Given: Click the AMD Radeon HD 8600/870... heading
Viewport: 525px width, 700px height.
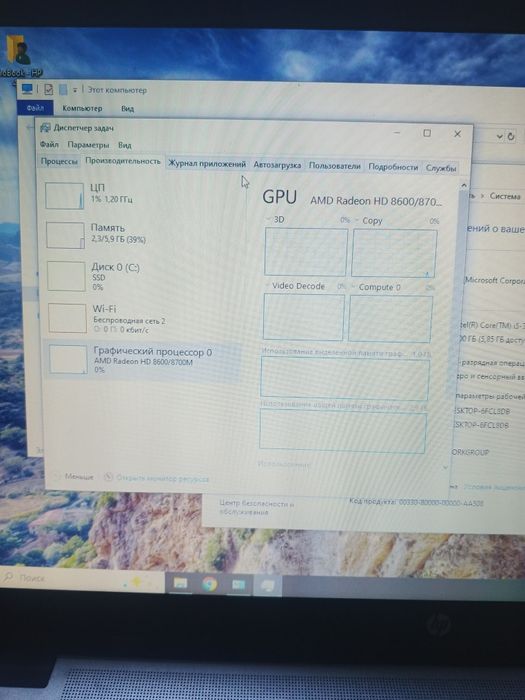Looking at the screenshot, I should coord(376,201).
